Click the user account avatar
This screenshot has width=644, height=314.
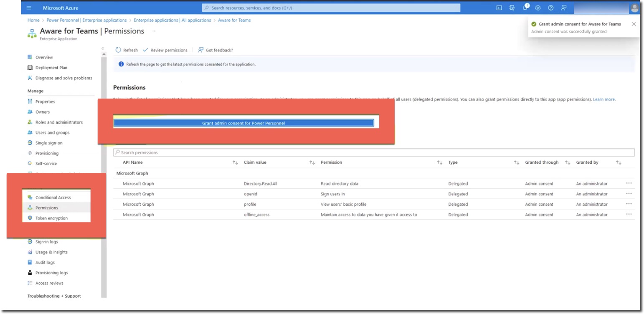635,8
